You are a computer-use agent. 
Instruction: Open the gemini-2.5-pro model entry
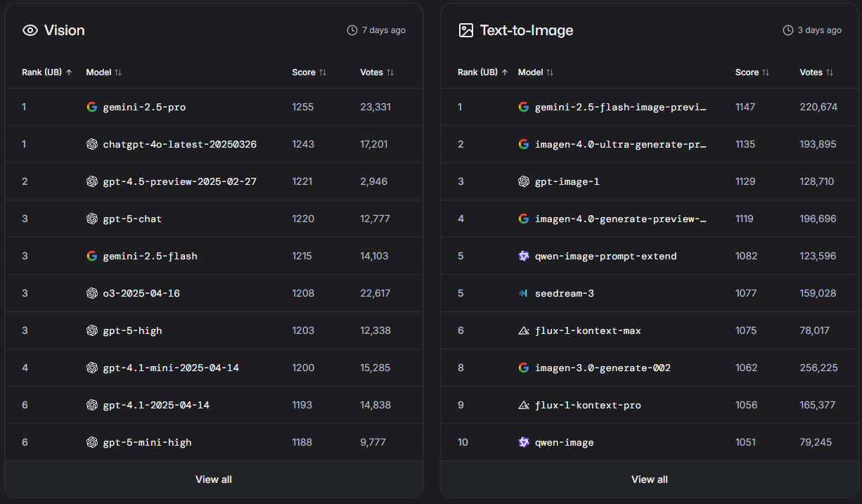[144, 107]
